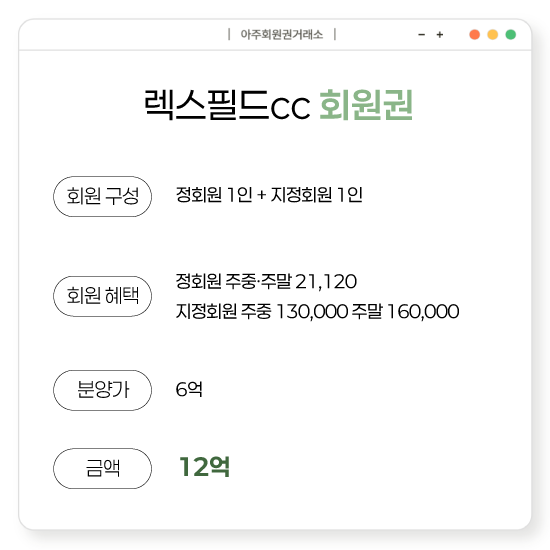Click the right vertical bar beside the title

click(335, 34)
